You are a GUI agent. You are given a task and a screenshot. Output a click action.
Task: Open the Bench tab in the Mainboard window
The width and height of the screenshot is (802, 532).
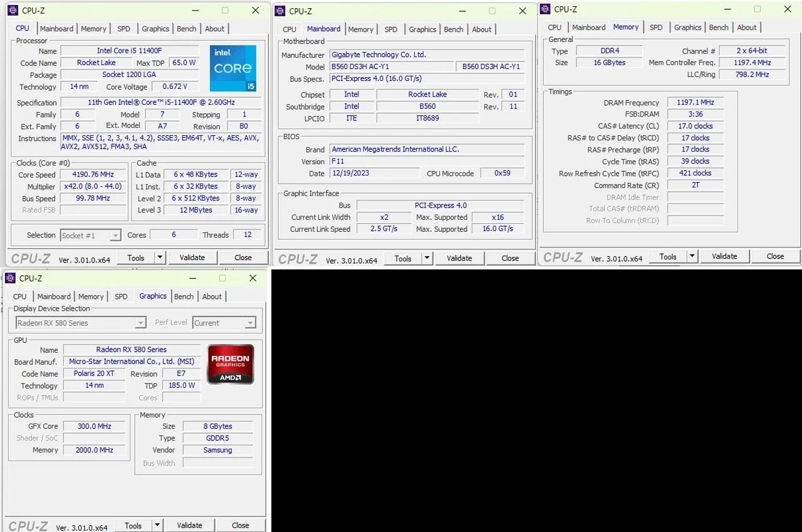454,29
